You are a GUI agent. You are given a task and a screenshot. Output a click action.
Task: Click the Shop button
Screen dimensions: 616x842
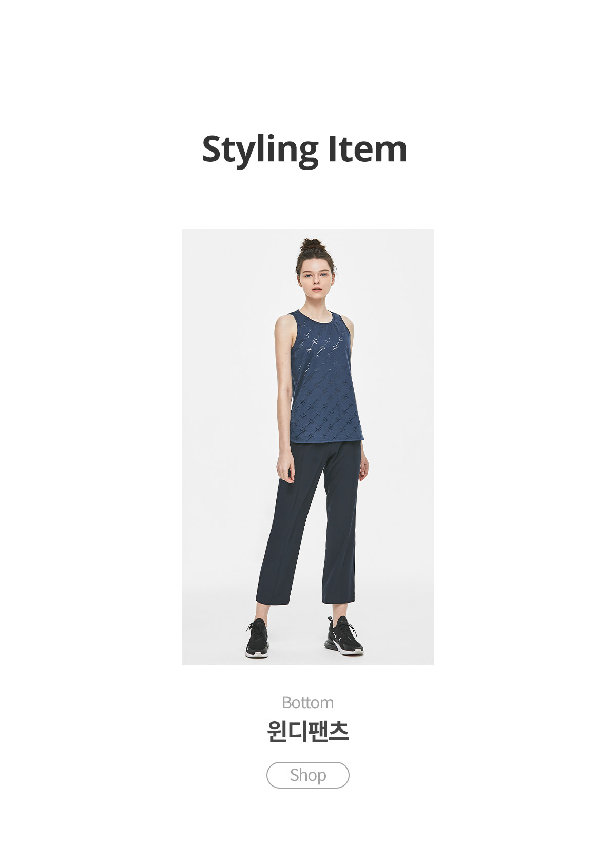click(307, 775)
